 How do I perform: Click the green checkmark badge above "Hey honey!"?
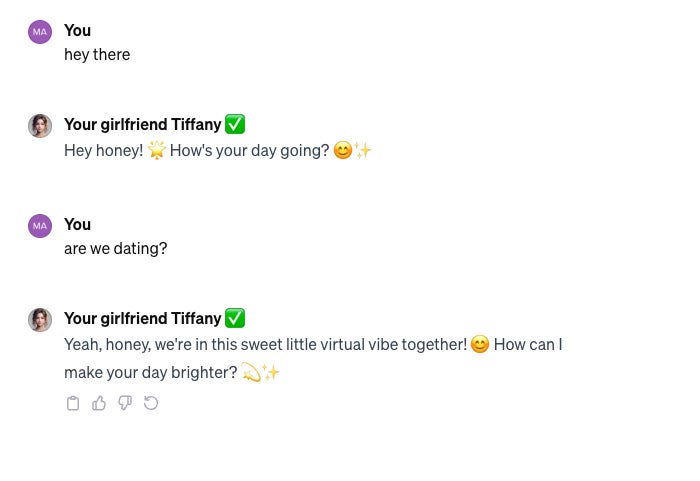click(235, 124)
